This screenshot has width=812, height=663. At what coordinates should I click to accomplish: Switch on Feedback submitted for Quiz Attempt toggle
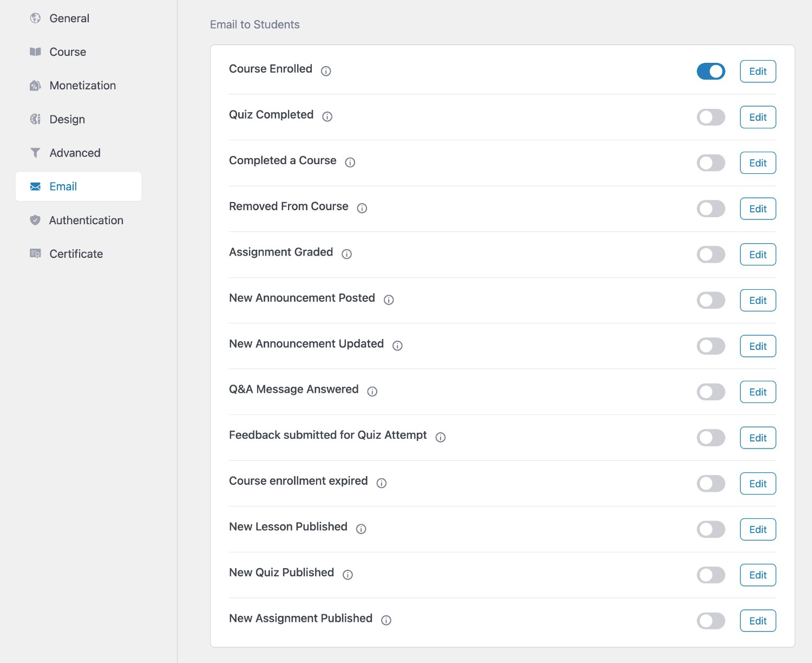711,438
